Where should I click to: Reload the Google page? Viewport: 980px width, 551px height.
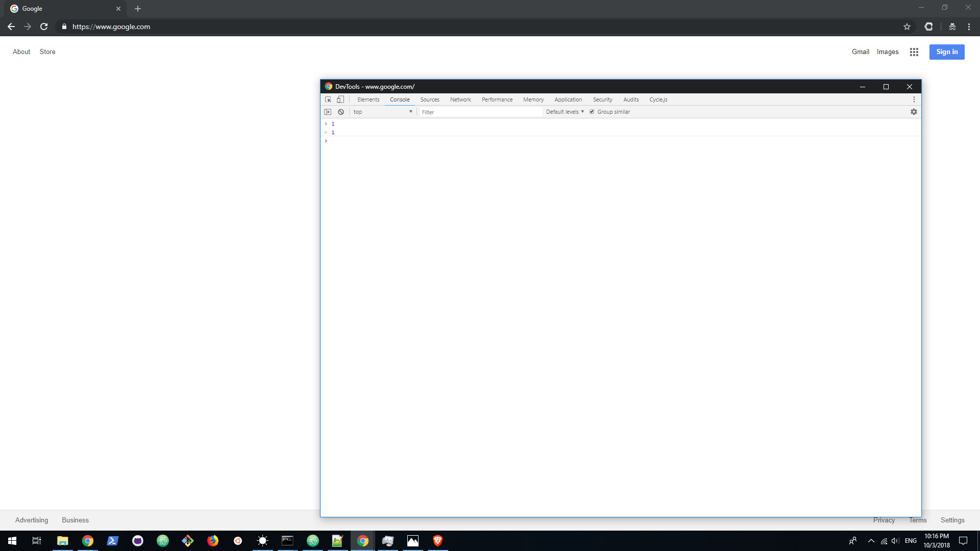(x=44, y=27)
